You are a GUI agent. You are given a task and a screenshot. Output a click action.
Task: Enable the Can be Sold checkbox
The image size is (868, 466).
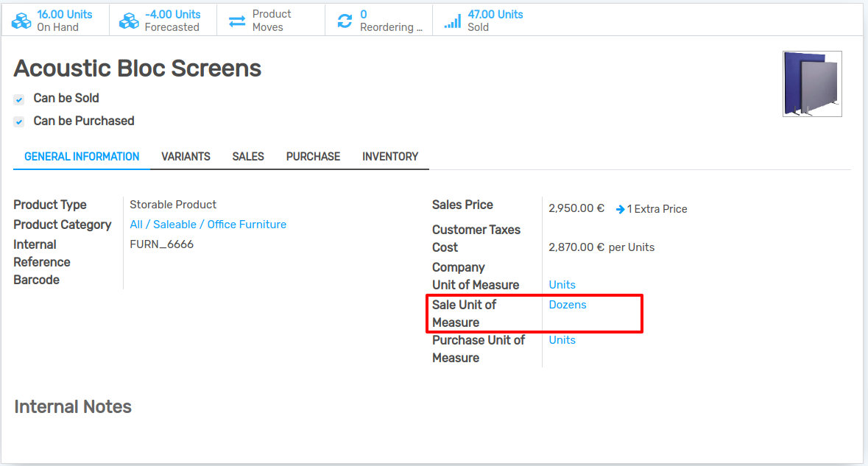[18, 99]
